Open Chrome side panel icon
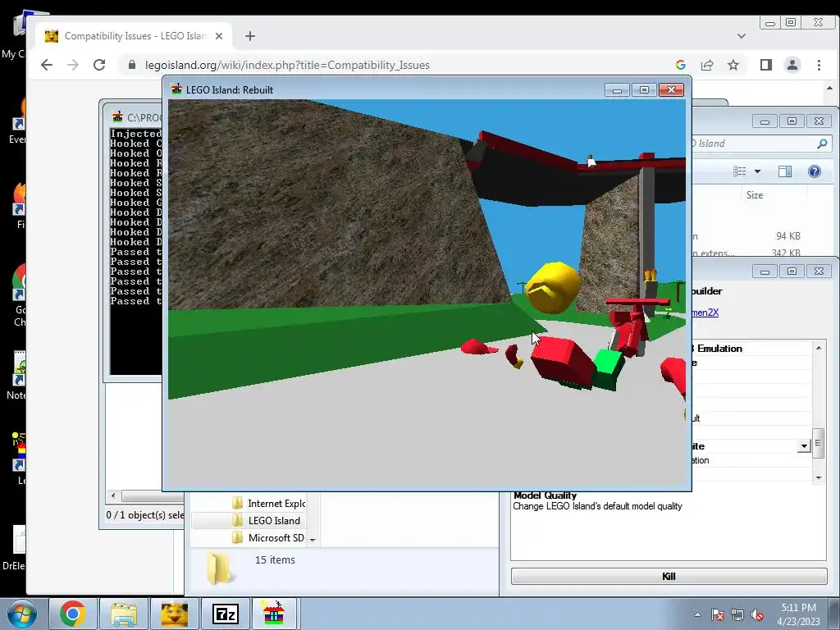Viewport: 840px width, 630px height. (x=766, y=65)
